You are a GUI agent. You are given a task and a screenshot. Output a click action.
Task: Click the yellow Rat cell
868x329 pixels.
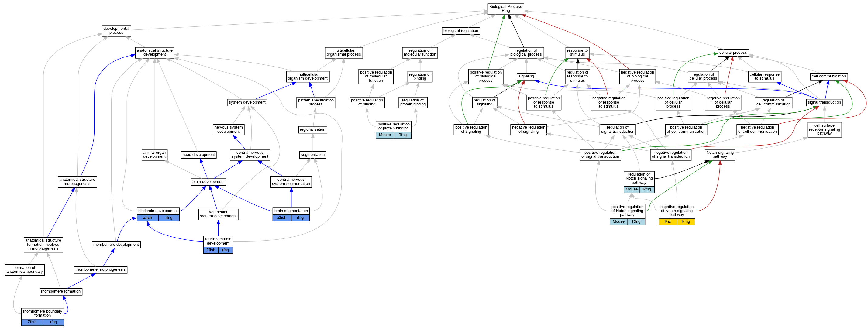668,222
